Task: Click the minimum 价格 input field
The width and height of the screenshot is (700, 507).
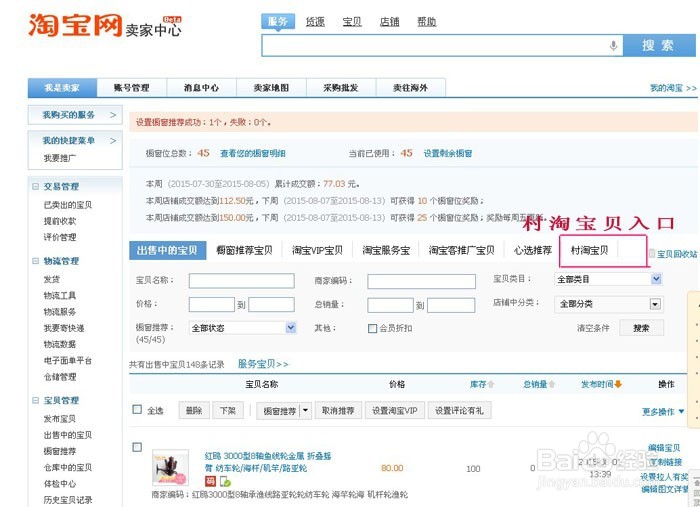Action: [x=212, y=304]
